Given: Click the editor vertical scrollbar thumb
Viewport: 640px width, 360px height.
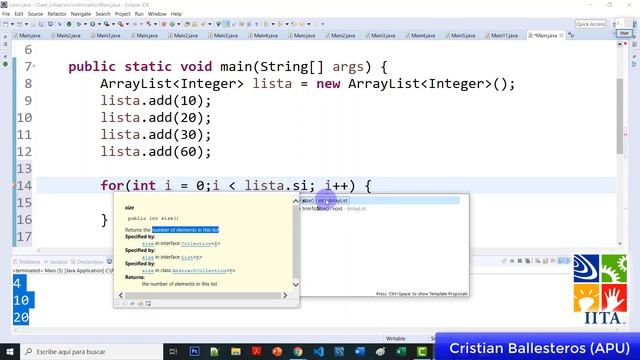Looking at the screenshot, I should coord(620,116).
